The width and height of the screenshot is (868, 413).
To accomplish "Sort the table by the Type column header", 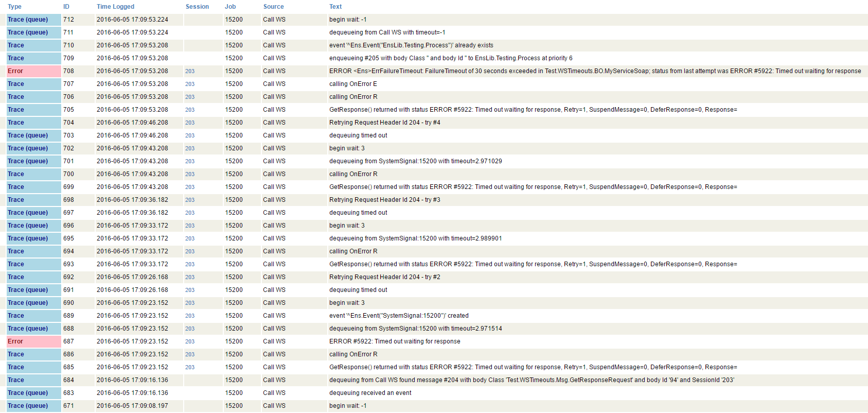I will pyautogui.click(x=14, y=7).
